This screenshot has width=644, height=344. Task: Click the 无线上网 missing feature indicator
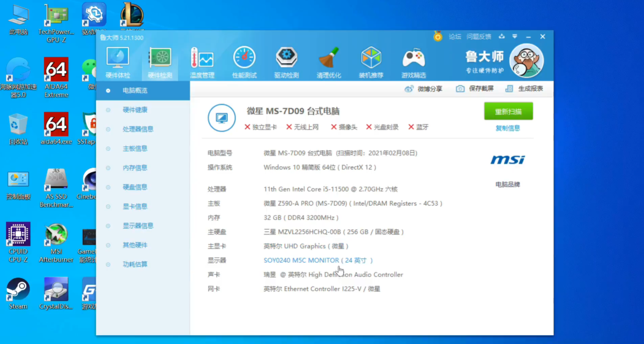[x=302, y=127]
